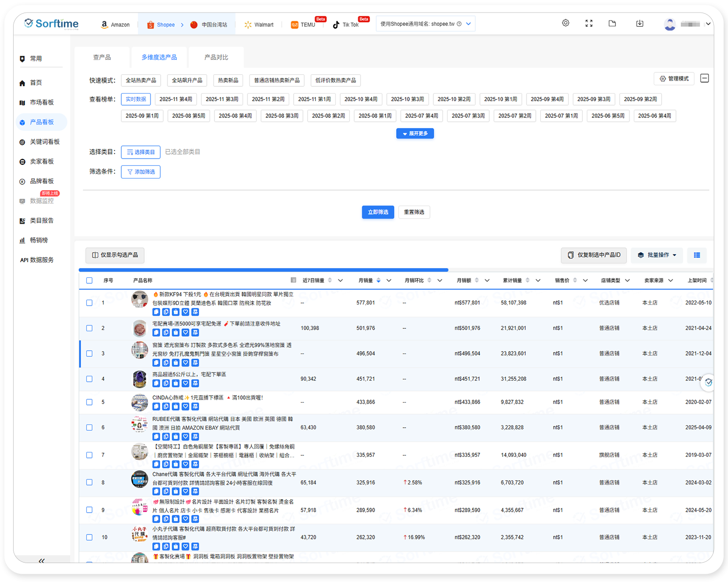Collapse the filter panel minus icon

tap(705, 79)
